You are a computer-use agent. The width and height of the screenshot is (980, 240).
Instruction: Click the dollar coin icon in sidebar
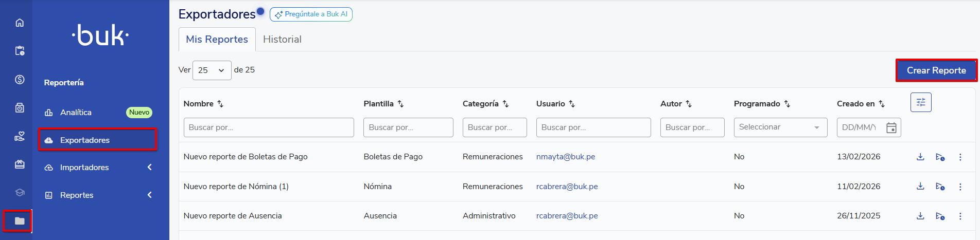tap(20, 79)
